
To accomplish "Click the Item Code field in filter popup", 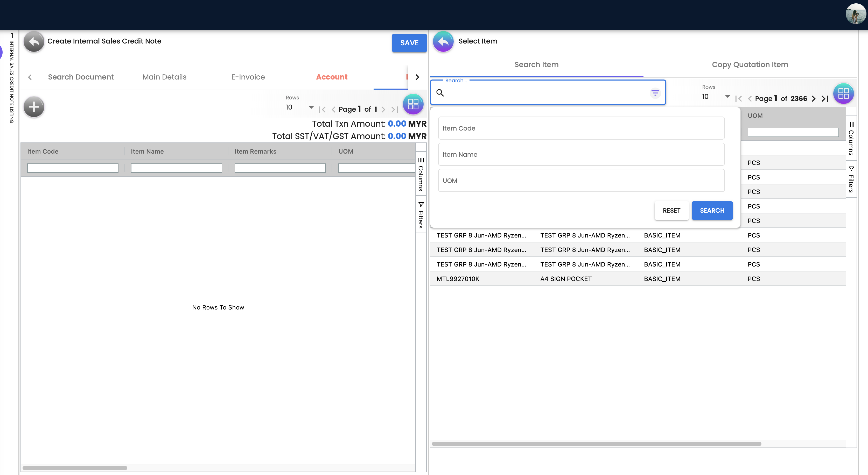I will tap(581, 128).
